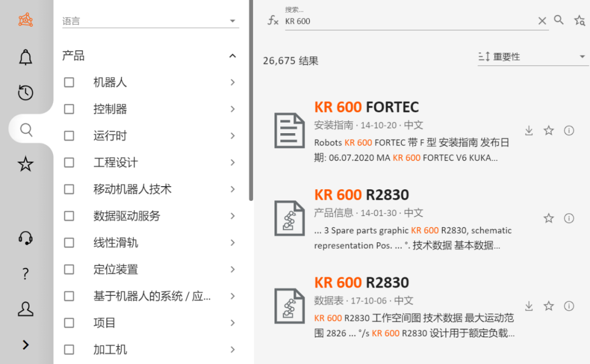Click document icon of KR 600 FORTEC
The image size is (590, 364).
tap(290, 130)
